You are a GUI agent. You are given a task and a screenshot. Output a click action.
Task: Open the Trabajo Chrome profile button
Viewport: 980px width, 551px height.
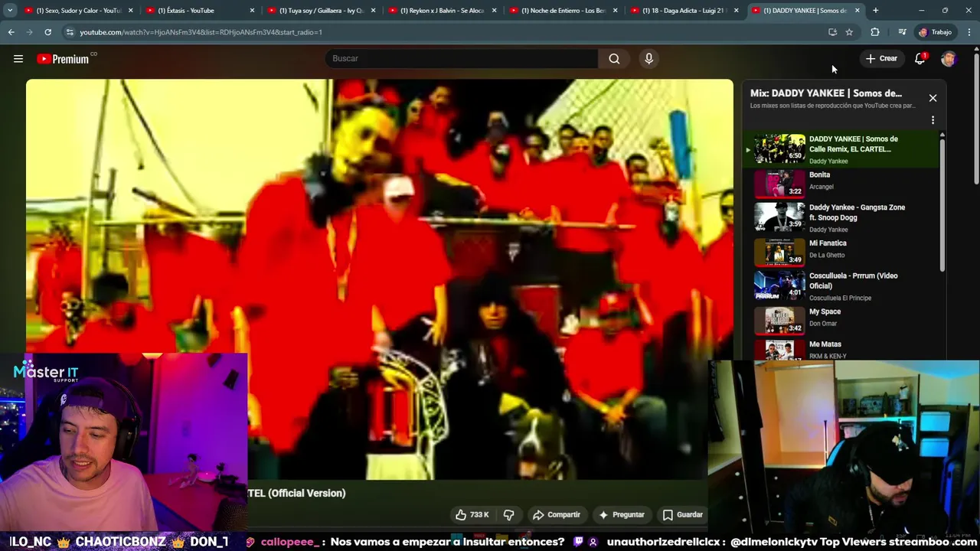935,32
